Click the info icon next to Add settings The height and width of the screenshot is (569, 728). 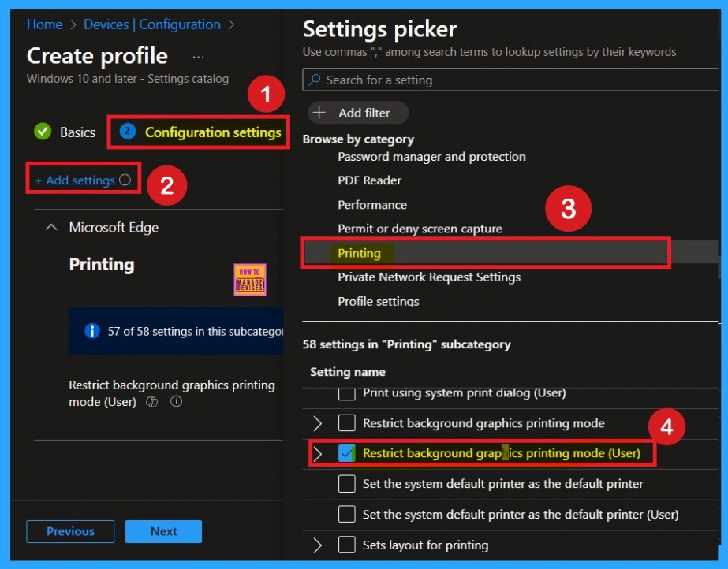pyautogui.click(x=125, y=180)
